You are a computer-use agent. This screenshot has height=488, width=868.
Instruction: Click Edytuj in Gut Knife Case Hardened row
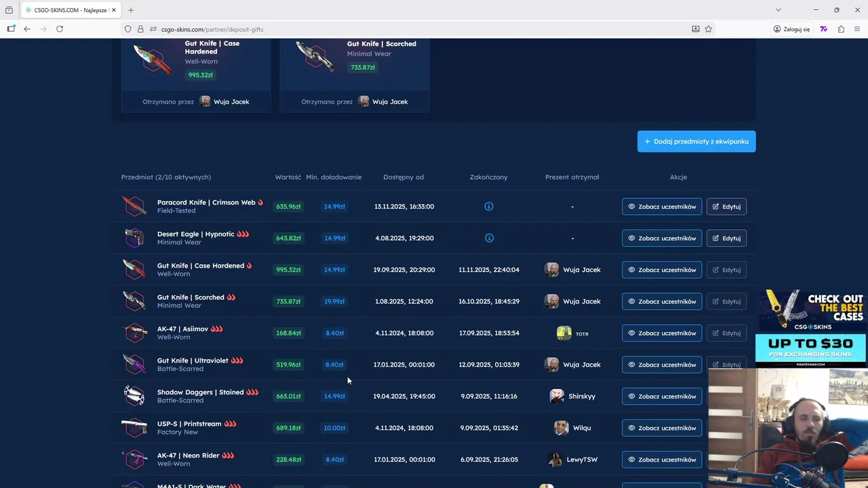[x=726, y=270]
